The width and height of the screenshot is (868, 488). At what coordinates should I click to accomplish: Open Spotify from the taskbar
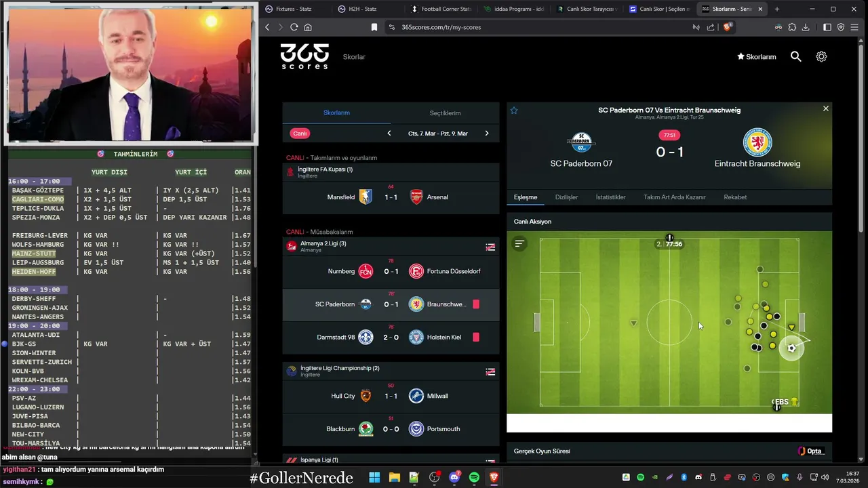tap(474, 478)
